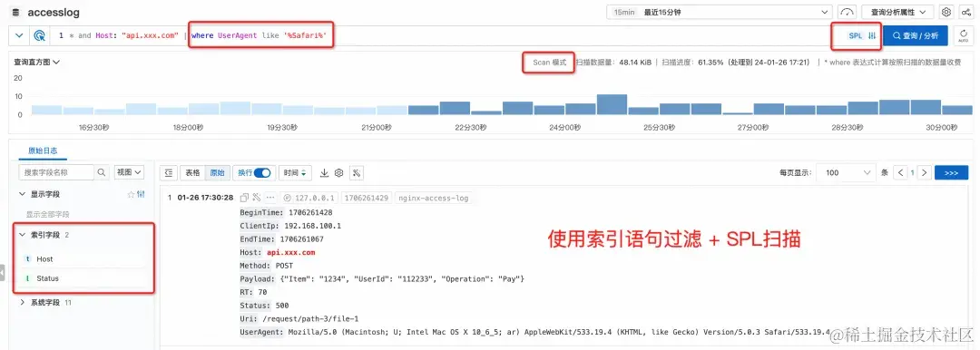Click the speedometer dashboard icon
Image resolution: width=980 pixels, height=350 pixels.
tap(847, 12)
